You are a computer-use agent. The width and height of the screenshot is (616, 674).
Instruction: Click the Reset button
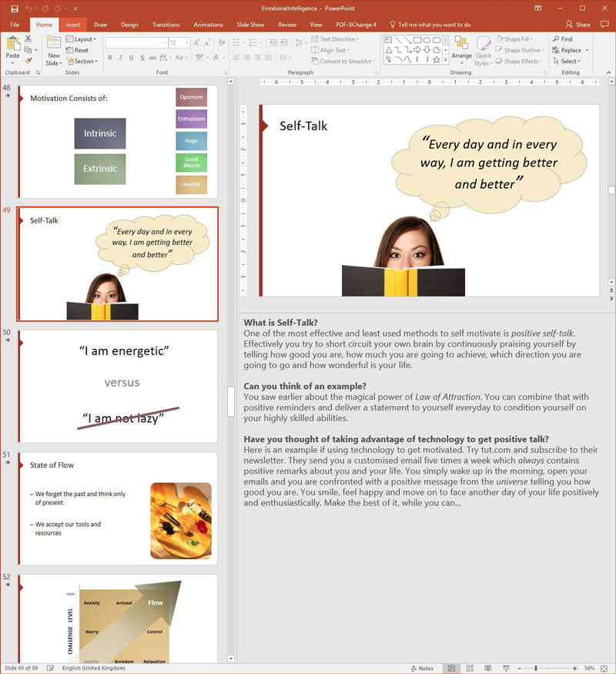(77, 50)
